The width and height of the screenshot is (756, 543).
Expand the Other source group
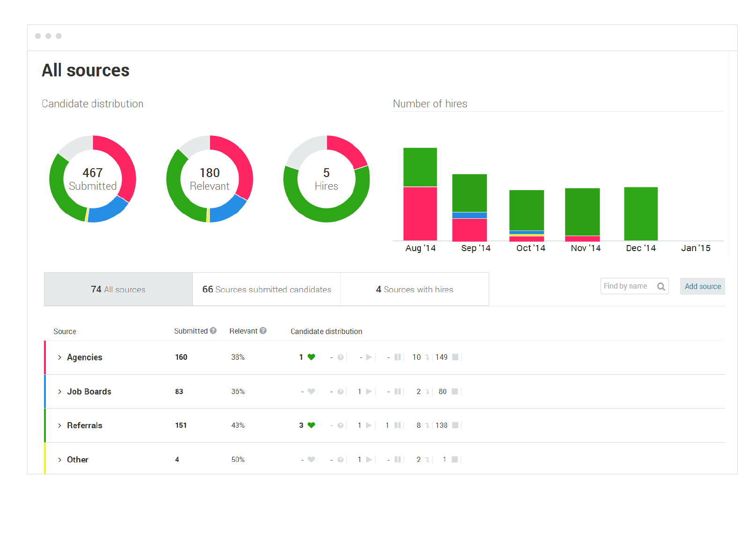[59, 460]
